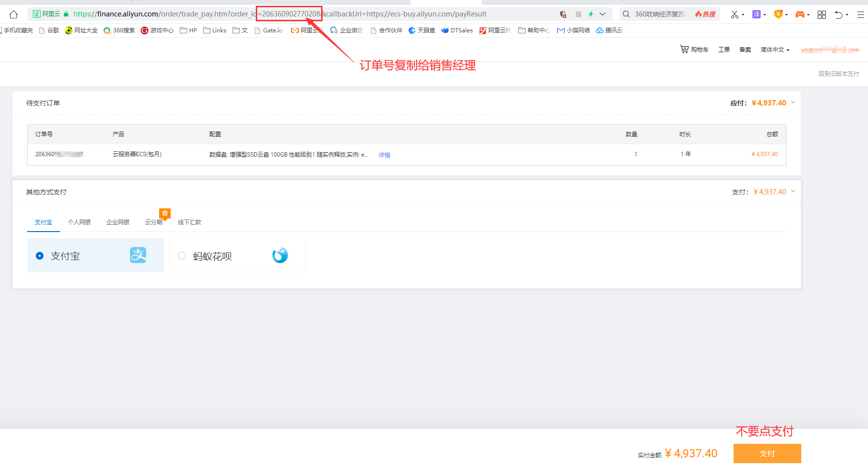The image size is (868, 468).
Task: Open the HP bookmark folder
Action: 189,30
